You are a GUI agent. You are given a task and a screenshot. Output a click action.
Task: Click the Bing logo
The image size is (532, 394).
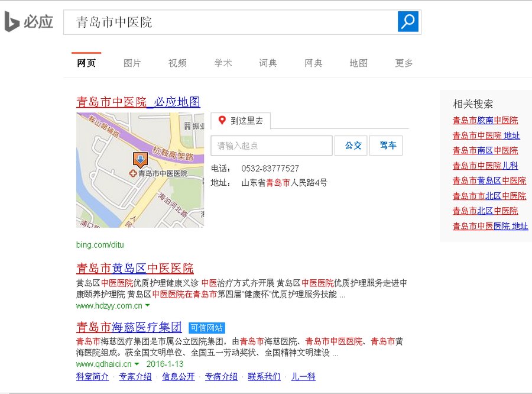click(29, 22)
